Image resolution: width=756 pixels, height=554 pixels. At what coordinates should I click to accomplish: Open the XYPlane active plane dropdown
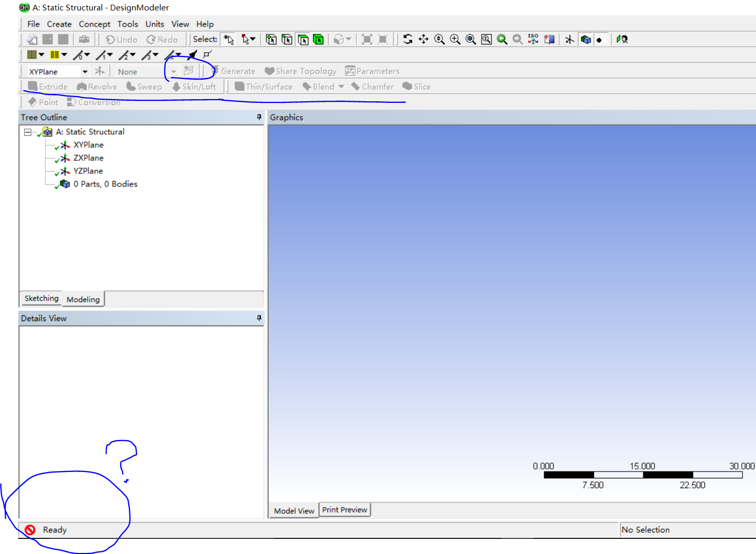coord(85,72)
